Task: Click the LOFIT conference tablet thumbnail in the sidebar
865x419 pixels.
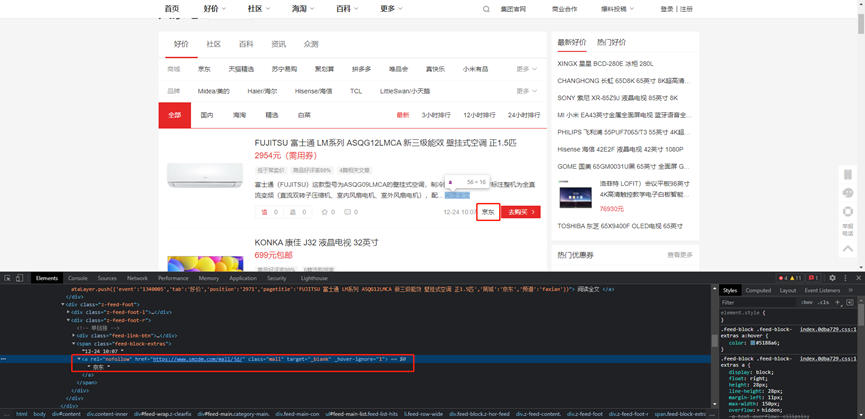Action: [575, 196]
